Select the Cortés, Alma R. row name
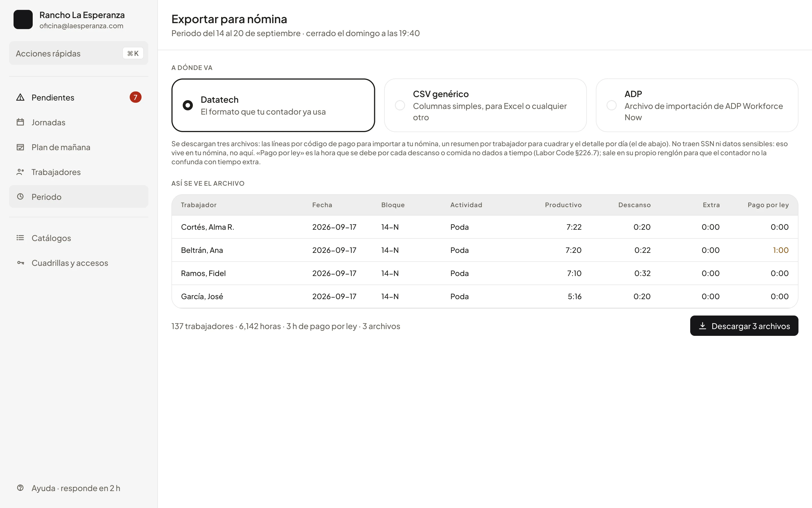 point(207,227)
